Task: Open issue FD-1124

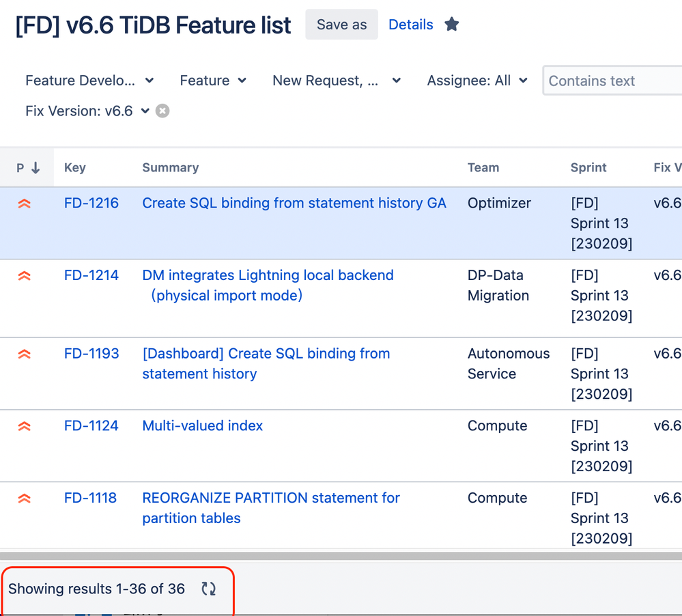Action: [91, 426]
